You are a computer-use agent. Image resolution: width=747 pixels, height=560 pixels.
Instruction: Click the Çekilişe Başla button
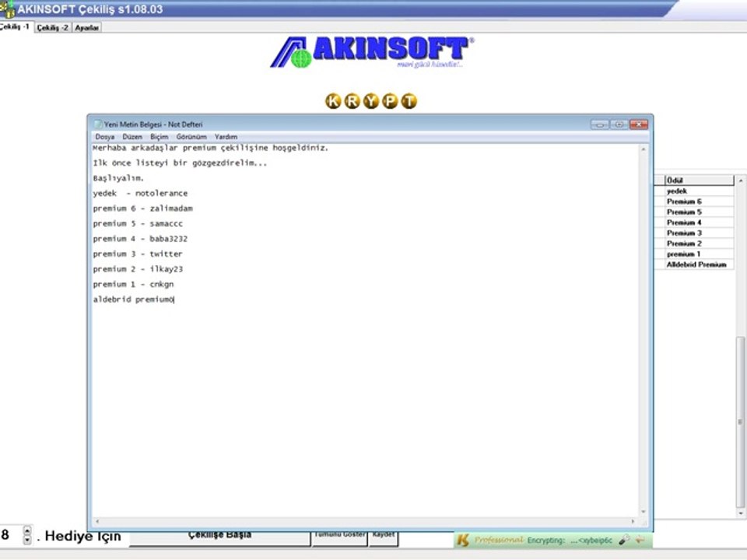click(219, 538)
